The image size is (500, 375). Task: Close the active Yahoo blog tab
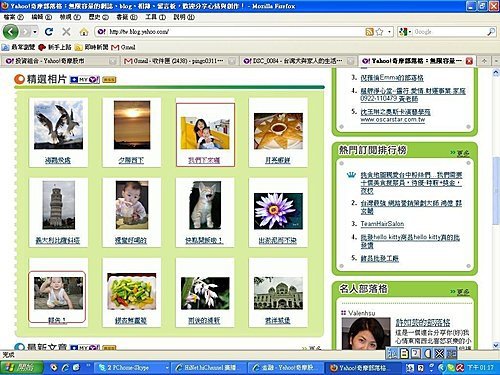click(x=469, y=61)
